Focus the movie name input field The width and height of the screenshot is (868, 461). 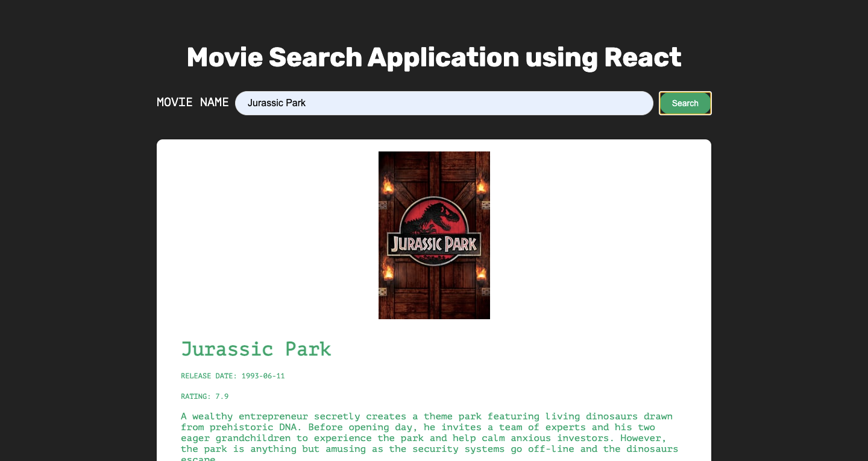[x=444, y=103]
